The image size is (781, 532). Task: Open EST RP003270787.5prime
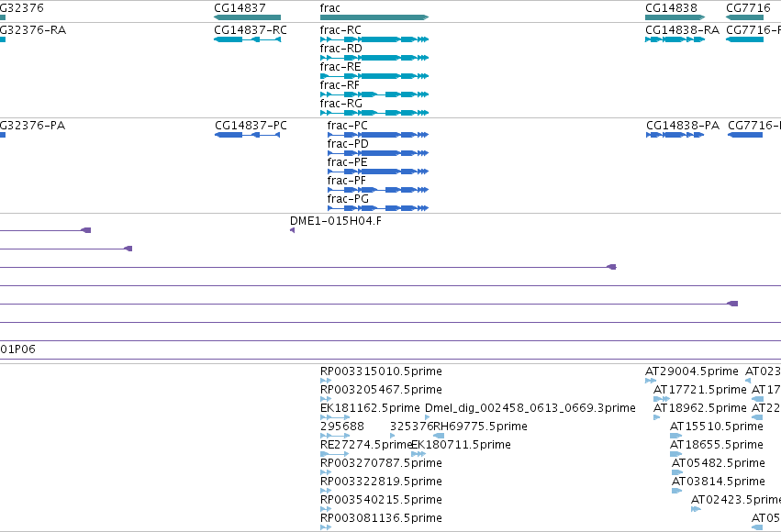click(x=381, y=463)
